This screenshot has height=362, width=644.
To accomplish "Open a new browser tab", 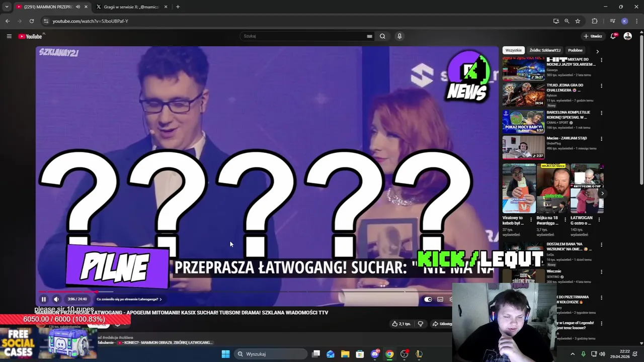I will (178, 7).
